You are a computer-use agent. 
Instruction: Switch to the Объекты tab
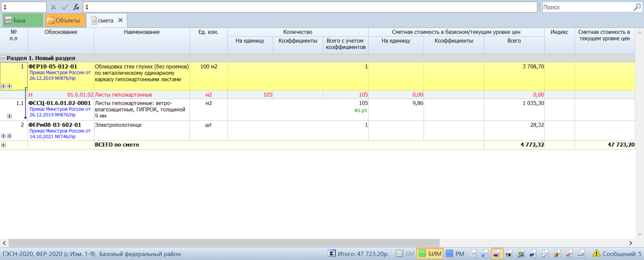tap(65, 20)
